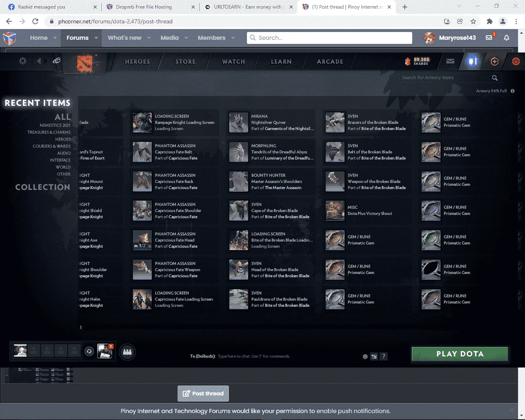Switch to the Dropmb Free File Hosting tab
This screenshot has width=525, height=420.
[150, 7]
